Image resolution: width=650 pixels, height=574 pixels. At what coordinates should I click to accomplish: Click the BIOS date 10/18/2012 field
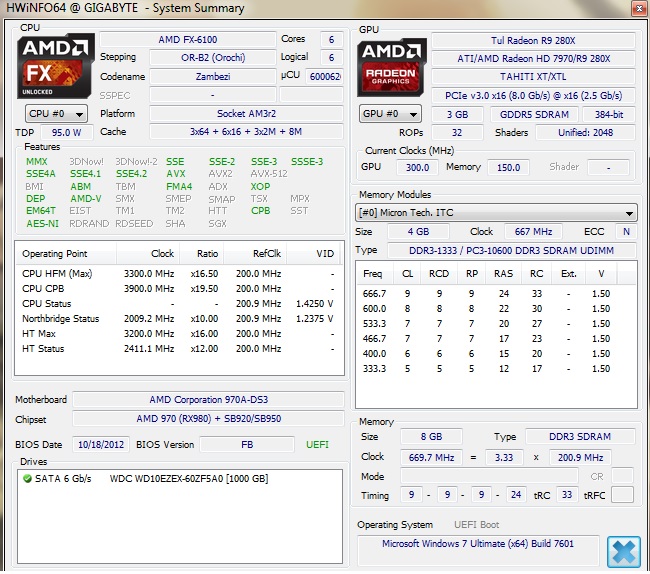click(101, 445)
